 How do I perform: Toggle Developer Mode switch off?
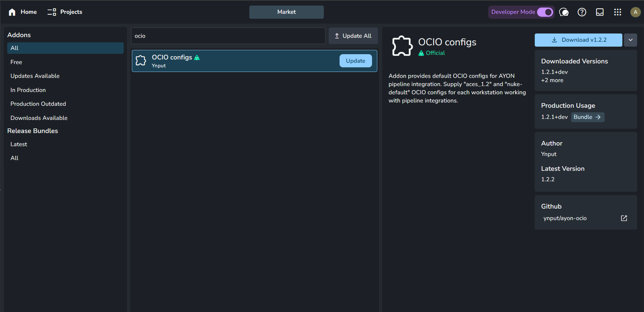pos(545,12)
